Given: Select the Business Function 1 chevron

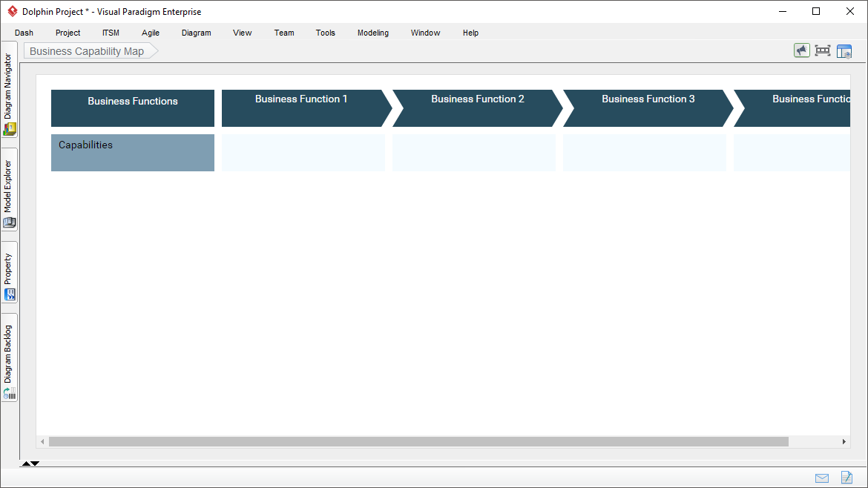Looking at the screenshot, I should tap(306, 108).
